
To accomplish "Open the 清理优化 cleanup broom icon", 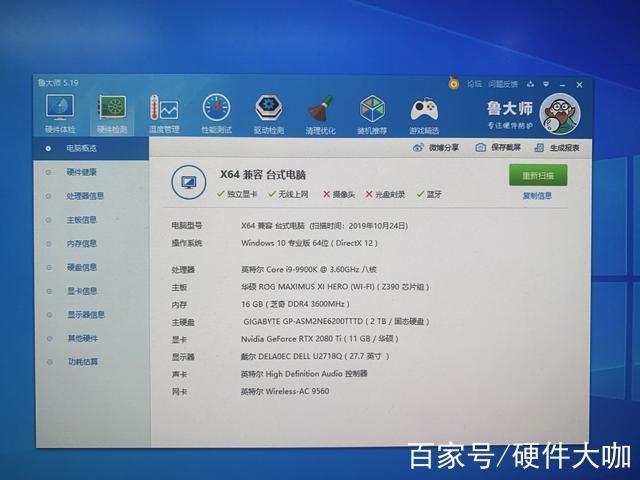I will [x=321, y=115].
